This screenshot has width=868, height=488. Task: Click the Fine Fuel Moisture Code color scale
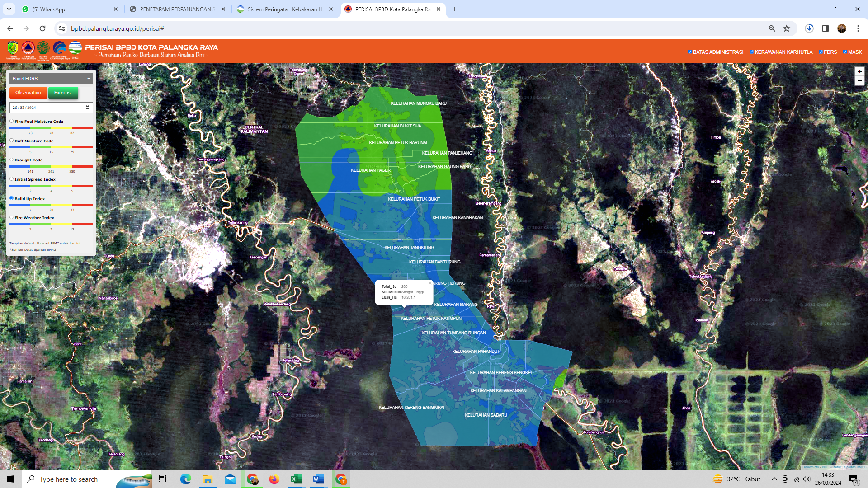click(51, 128)
